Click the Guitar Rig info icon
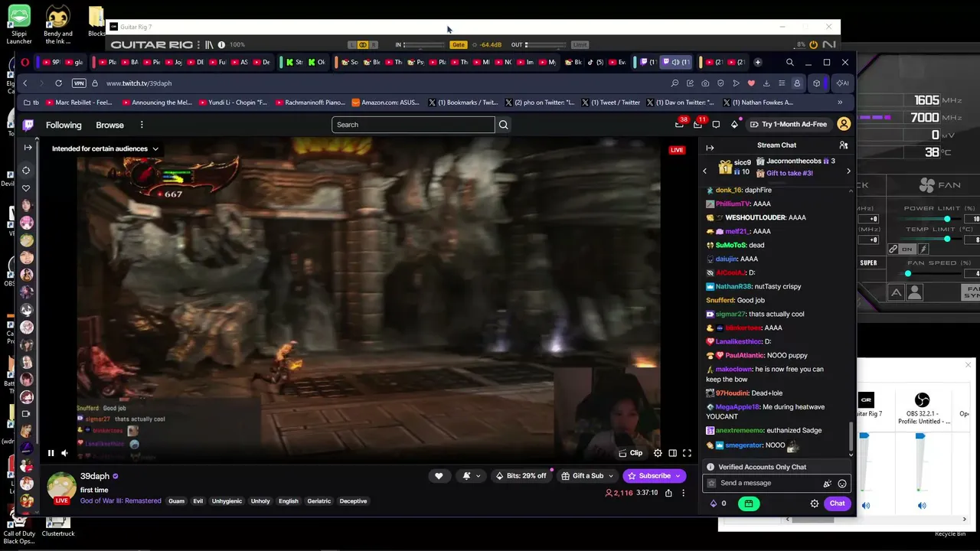 click(x=221, y=44)
